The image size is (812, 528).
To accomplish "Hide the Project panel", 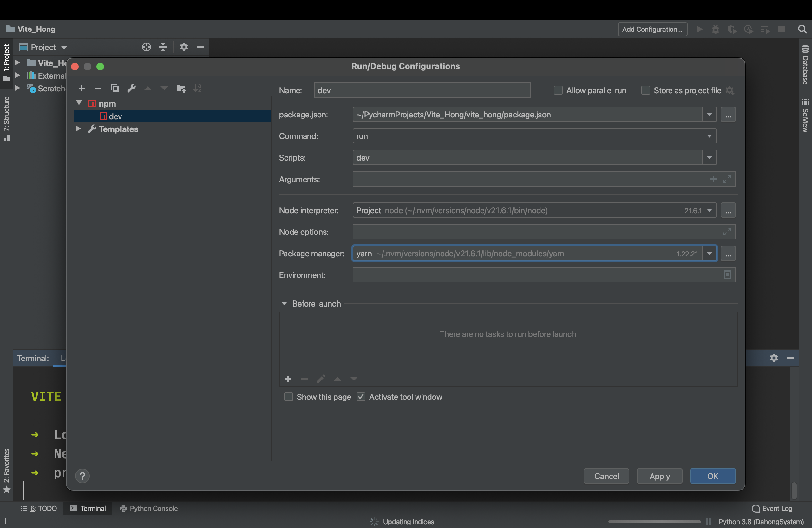I will pos(200,47).
